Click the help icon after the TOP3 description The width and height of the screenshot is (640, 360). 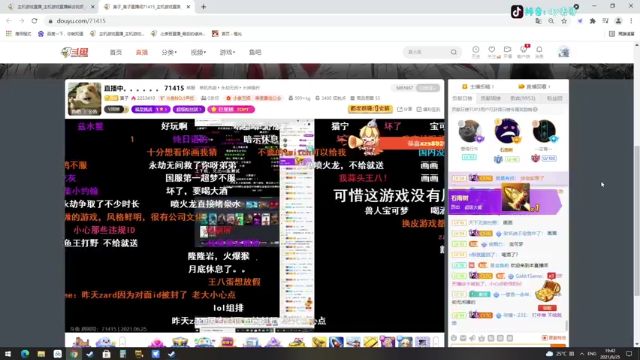[535, 109]
